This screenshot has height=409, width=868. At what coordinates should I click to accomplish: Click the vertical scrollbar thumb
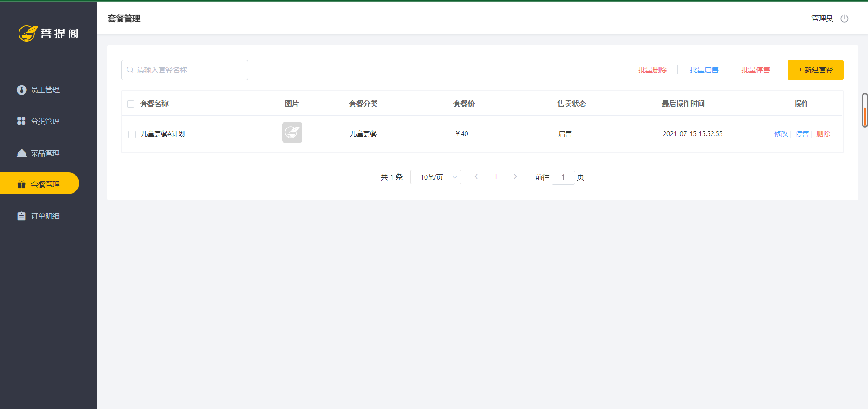(865, 110)
